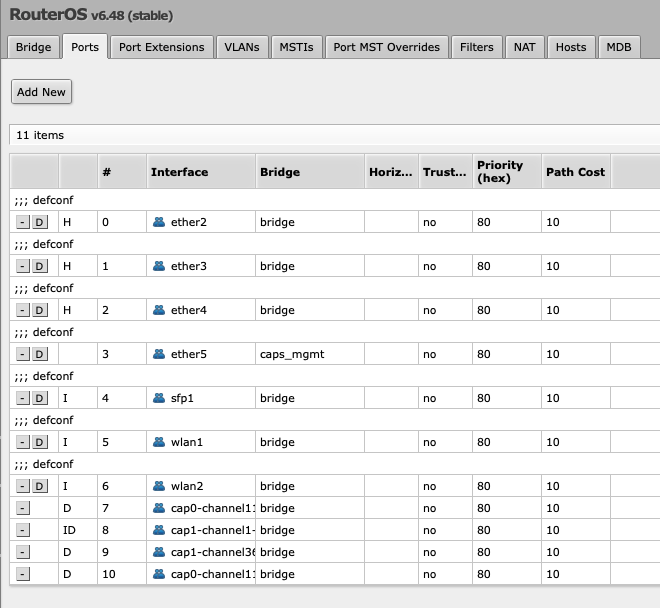Viewport: 660px width, 608px height.
Task: Remove the wlan2 port with minus button
Action: [x=23, y=486]
